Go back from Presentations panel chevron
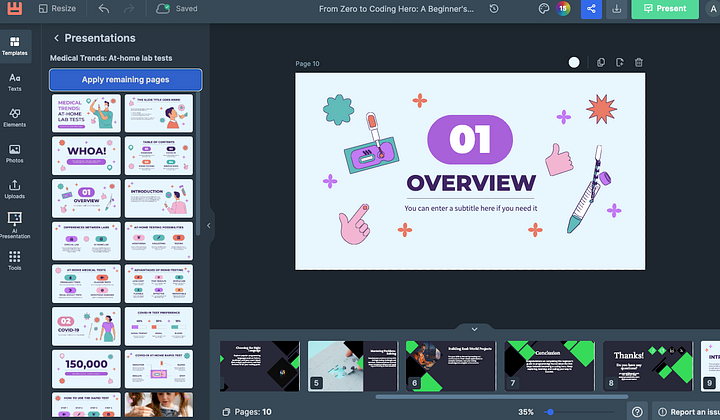Viewport: 720px width, 420px height. point(56,38)
